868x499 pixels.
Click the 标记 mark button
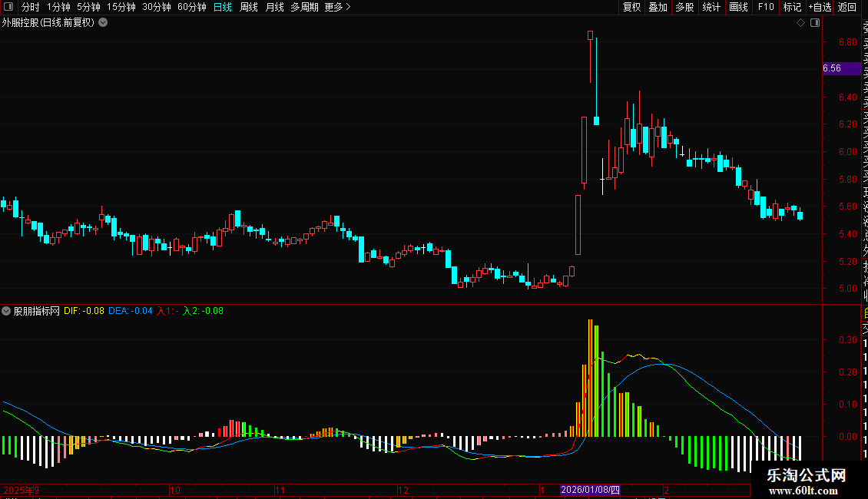[792, 7]
